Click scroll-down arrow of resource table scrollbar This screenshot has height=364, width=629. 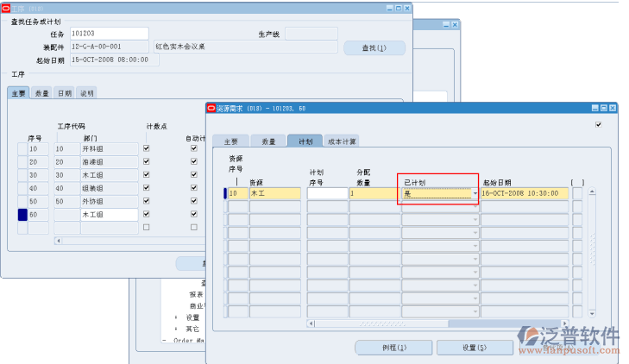click(x=592, y=313)
